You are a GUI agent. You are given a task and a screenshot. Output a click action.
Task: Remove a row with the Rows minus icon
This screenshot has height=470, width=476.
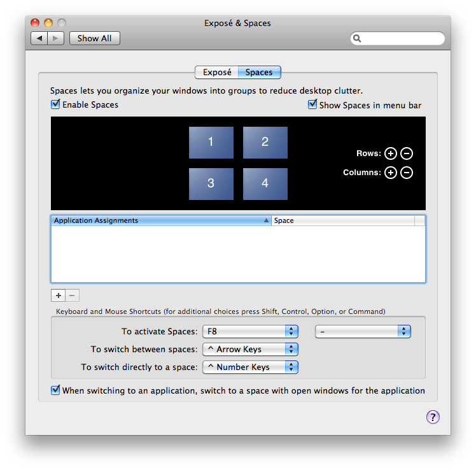pyautogui.click(x=407, y=153)
